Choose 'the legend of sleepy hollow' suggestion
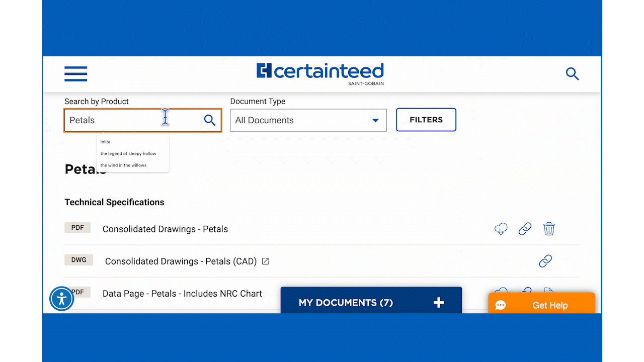The height and width of the screenshot is (362, 644). 127,153
